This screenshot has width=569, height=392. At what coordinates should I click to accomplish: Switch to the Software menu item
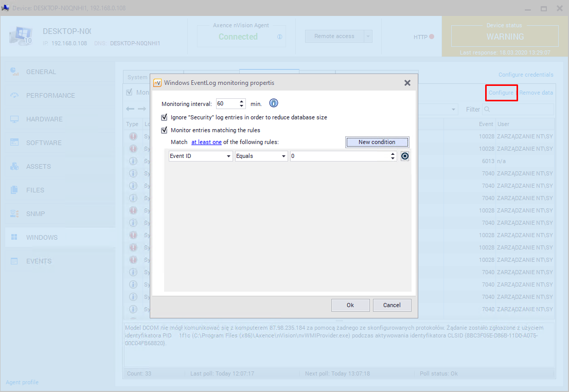44,143
